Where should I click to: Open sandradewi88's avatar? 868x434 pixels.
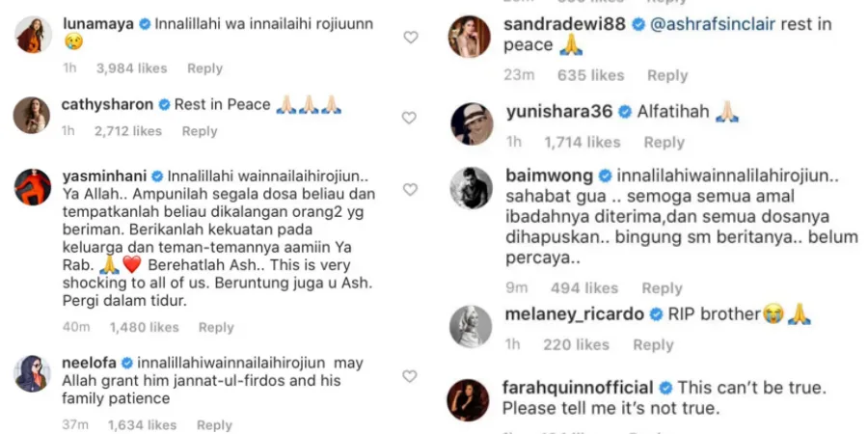(x=469, y=37)
